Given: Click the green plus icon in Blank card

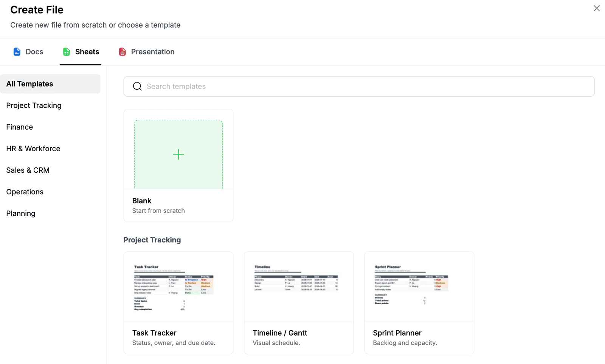Looking at the screenshot, I should pyautogui.click(x=178, y=154).
